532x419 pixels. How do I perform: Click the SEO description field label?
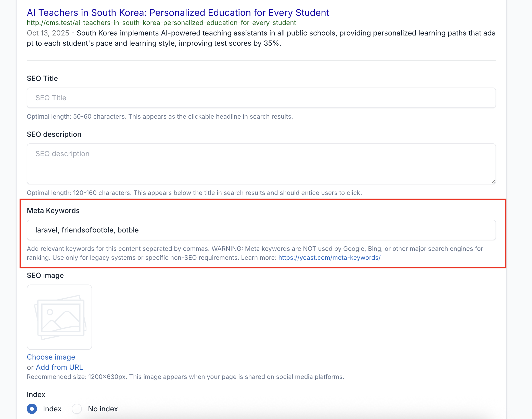tap(54, 134)
